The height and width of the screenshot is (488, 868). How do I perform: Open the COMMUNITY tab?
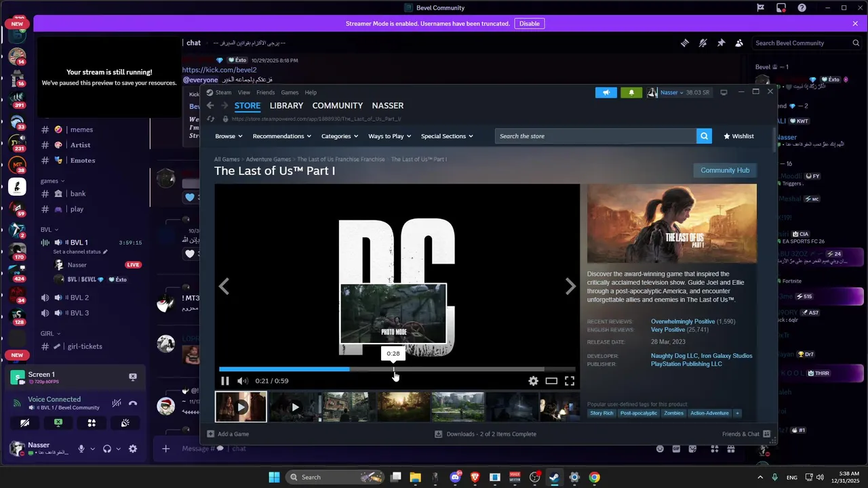[338, 106]
